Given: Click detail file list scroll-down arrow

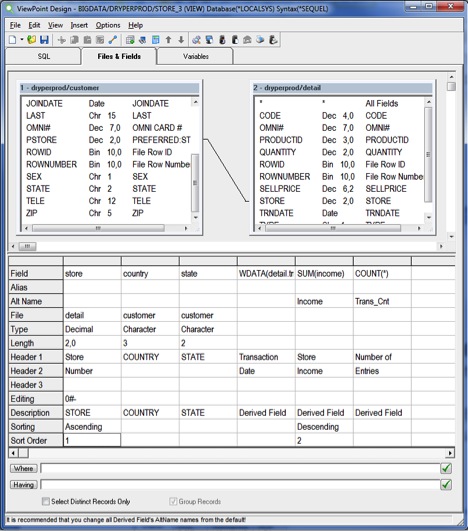Looking at the screenshot, I should pyautogui.click(x=429, y=218).
